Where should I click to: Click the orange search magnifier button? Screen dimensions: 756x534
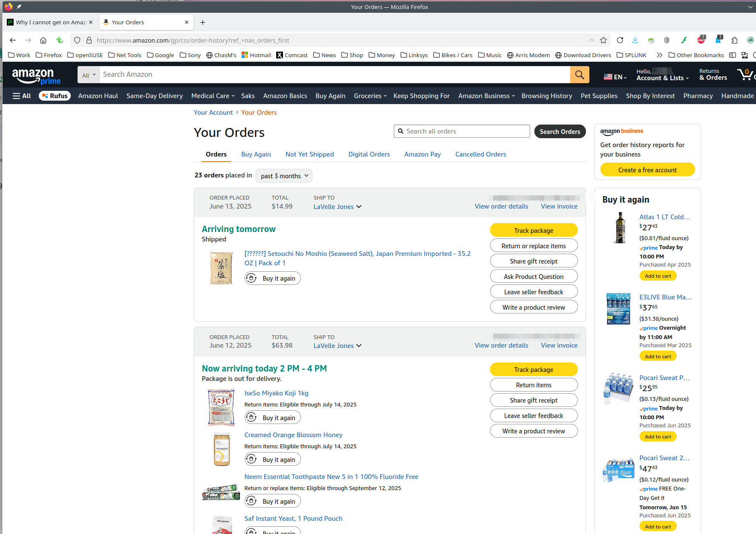click(x=580, y=75)
